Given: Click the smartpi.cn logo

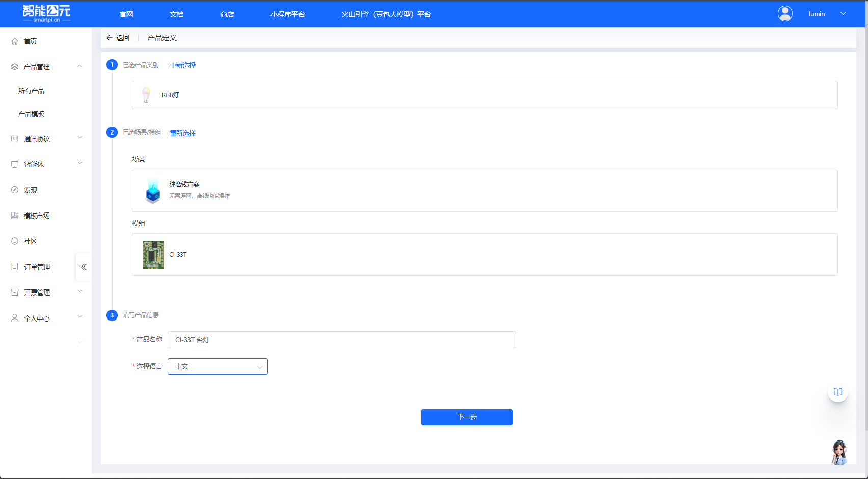Looking at the screenshot, I should point(46,14).
